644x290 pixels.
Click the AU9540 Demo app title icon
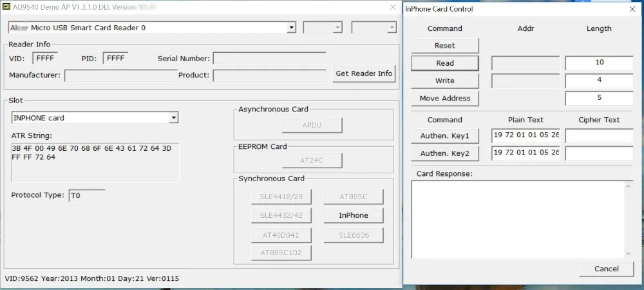click(x=6, y=7)
